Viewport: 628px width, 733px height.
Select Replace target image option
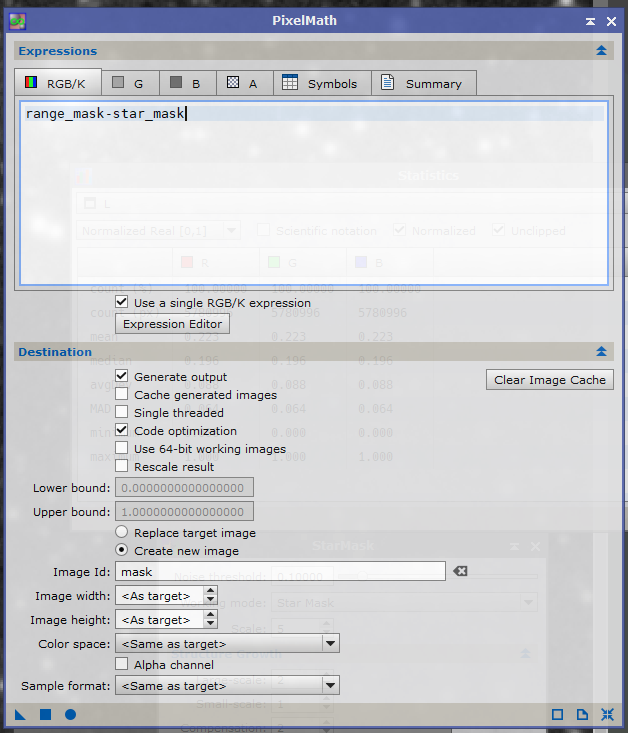point(122,532)
